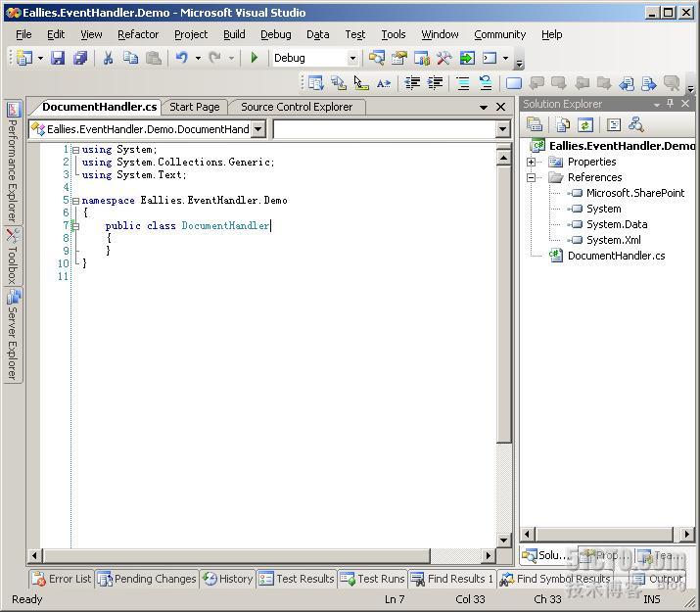Select Microsoft.SharePoint reference

[635, 193]
